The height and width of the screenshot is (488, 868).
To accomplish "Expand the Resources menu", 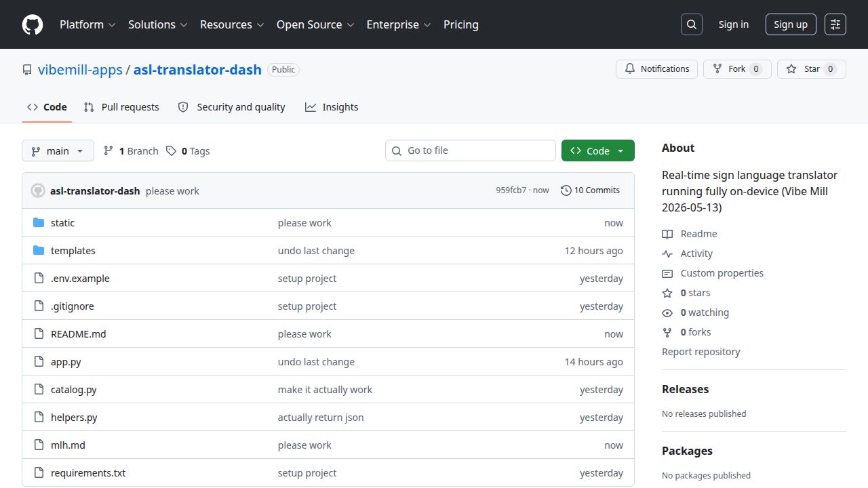I will tap(232, 24).
